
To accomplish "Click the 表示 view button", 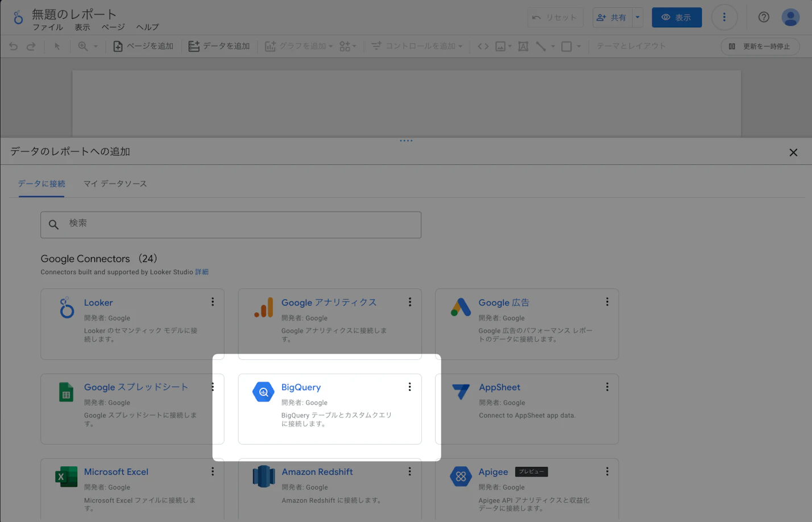I will pos(676,18).
